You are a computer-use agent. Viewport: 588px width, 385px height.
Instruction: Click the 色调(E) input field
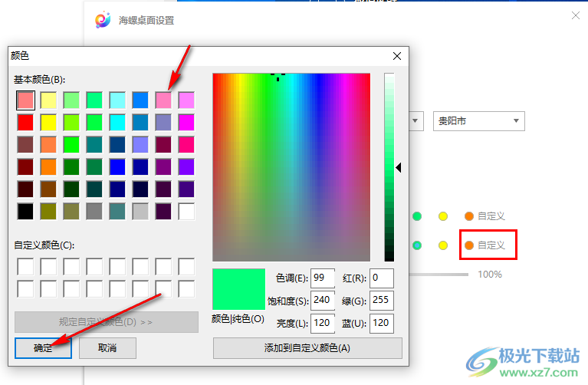[323, 278]
